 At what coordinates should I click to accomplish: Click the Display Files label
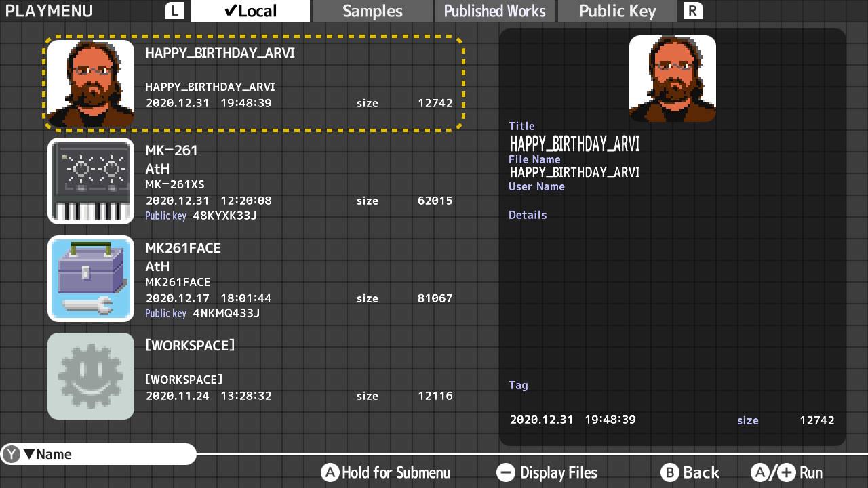559,472
